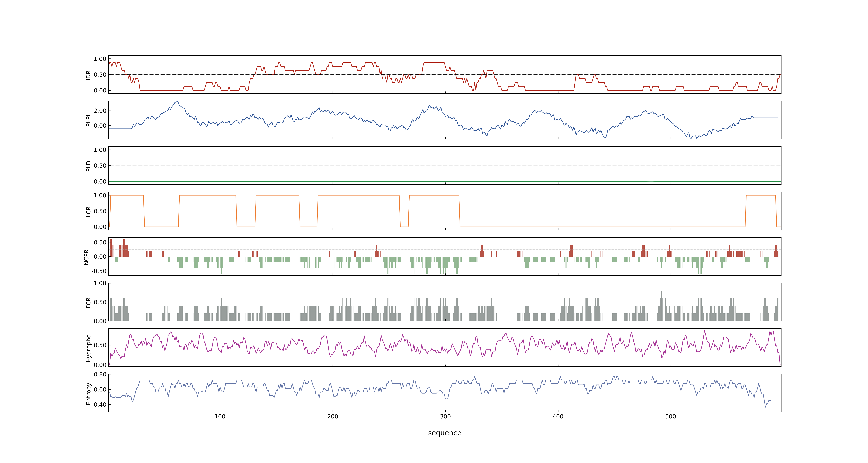This screenshot has width=868, height=463.
Task: Click the 1.00 tick of the FCR panel
Action: click(100, 283)
